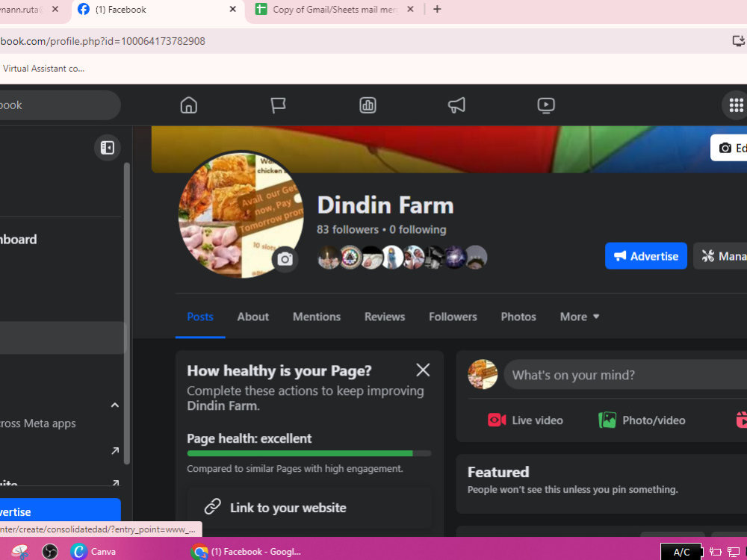
Task: Open a new browser tab
Action: click(x=437, y=10)
